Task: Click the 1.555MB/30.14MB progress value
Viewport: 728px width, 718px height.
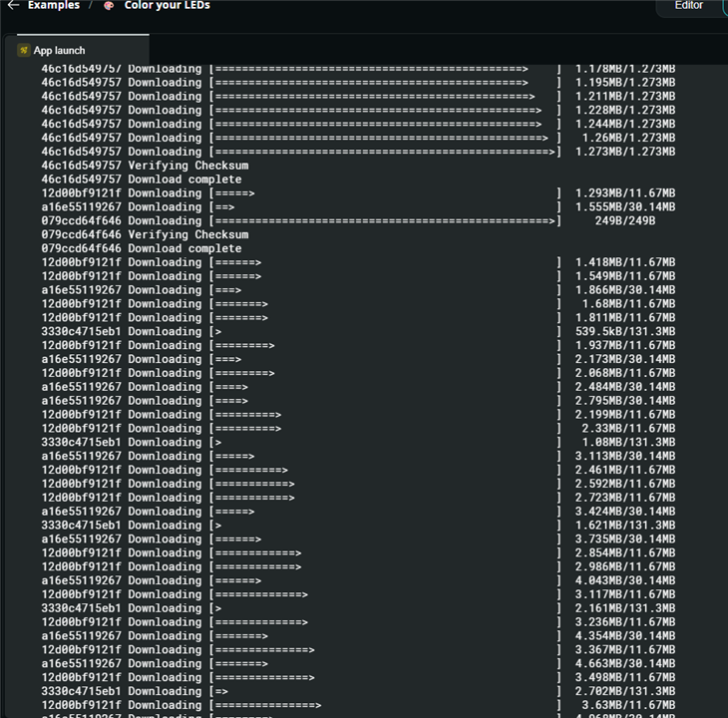Action: tap(625, 207)
